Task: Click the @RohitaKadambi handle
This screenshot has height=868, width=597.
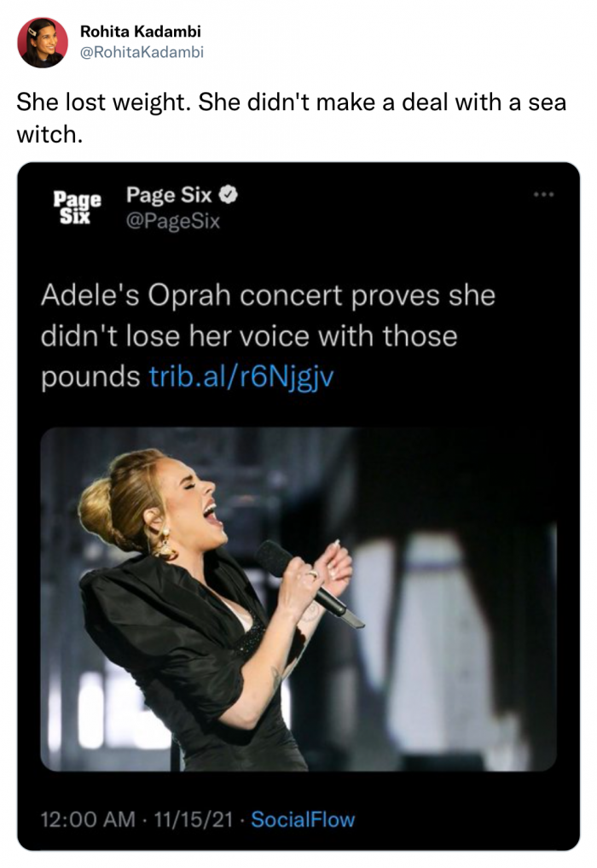Action: pos(142,52)
